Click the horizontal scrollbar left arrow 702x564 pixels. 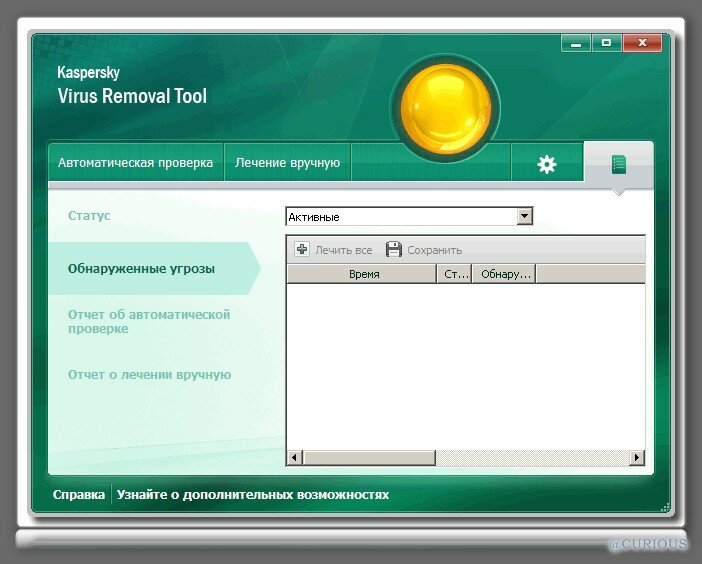click(x=294, y=457)
